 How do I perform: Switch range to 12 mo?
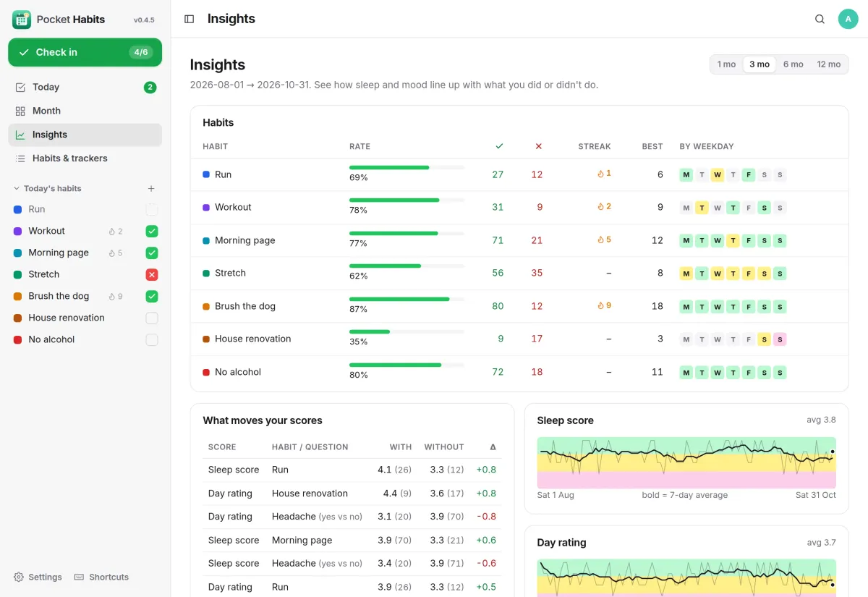pyautogui.click(x=829, y=64)
